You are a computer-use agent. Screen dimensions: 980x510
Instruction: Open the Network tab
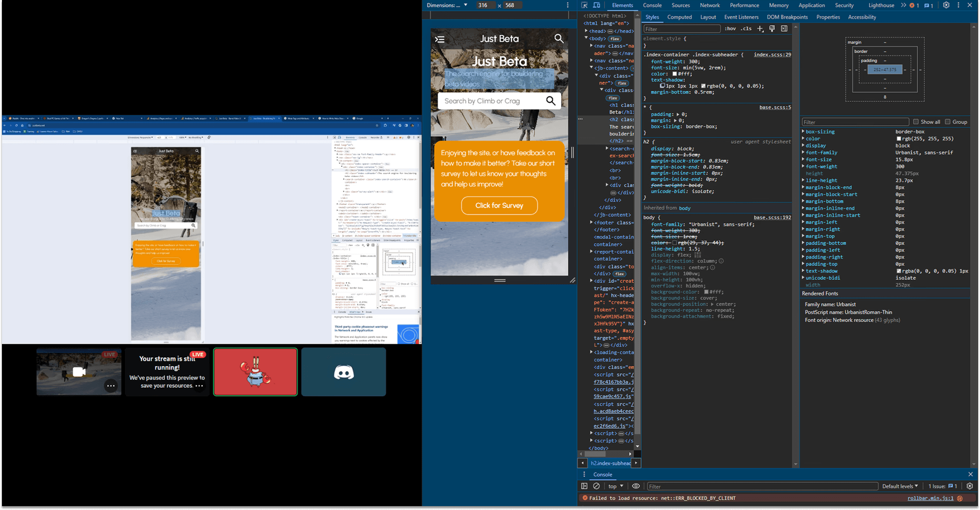point(710,5)
